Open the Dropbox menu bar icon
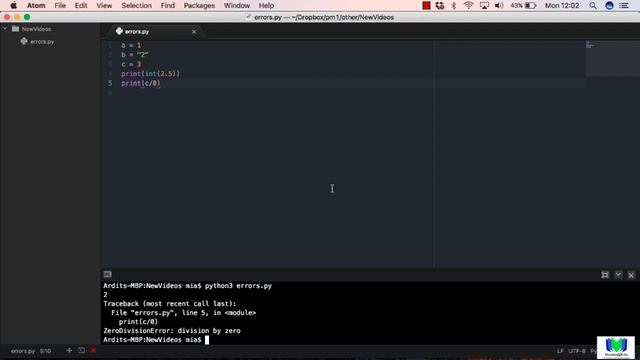The image size is (640, 360). coord(440,5)
